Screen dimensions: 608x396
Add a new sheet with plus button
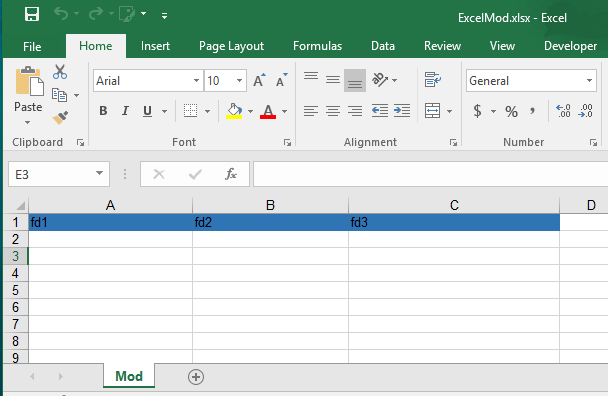196,377
